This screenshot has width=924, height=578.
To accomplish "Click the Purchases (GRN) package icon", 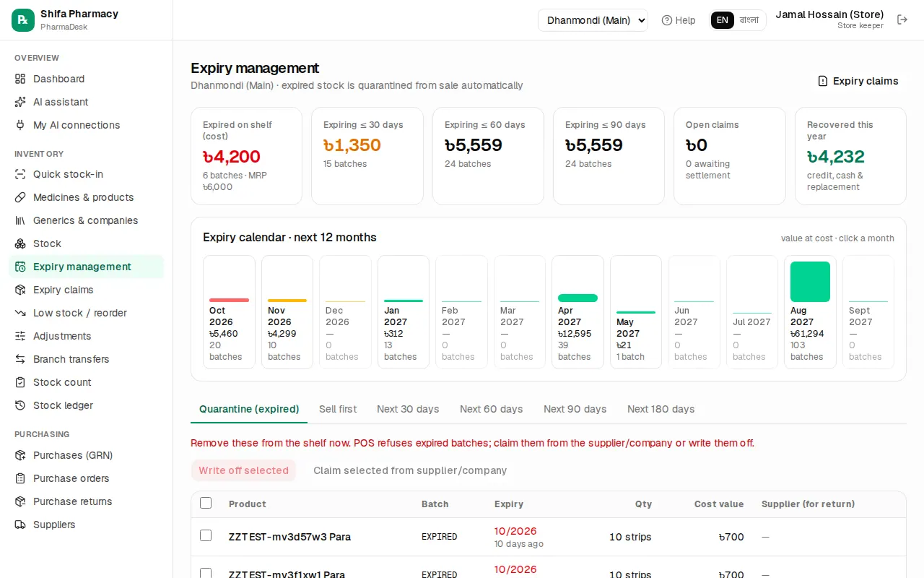I will [x=20, y=455].
